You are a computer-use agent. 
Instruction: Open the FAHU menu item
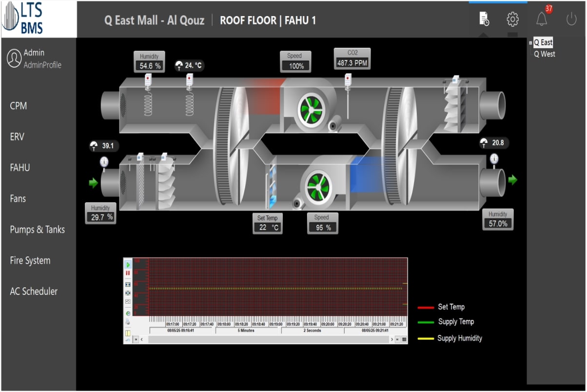pos(20,168)
